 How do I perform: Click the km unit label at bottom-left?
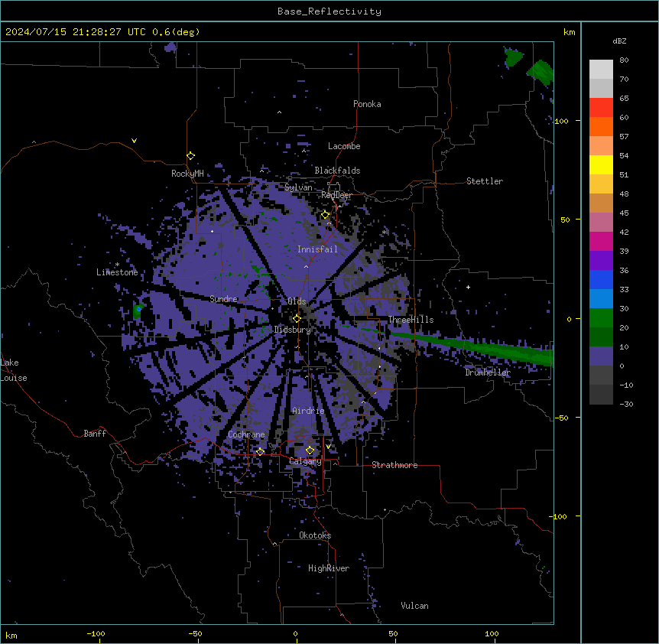pos(11,635)
